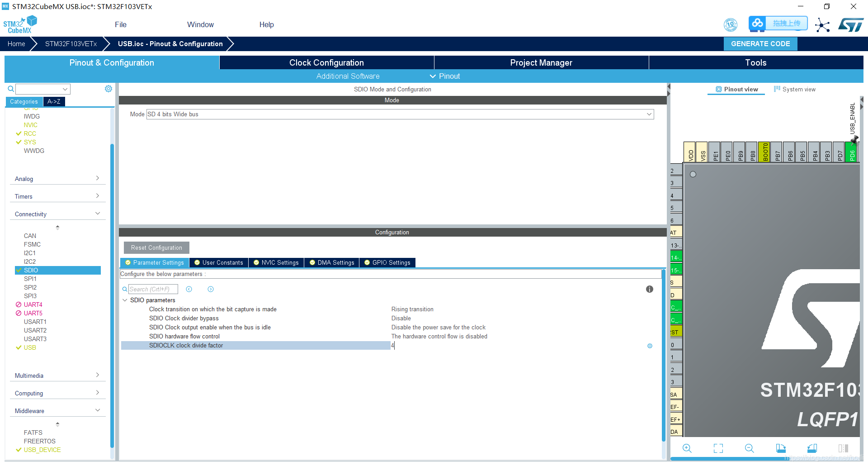Go to STM32F103VETx breadcrumb
This screenshot has width=868, height=466.
tap(71, 44)
